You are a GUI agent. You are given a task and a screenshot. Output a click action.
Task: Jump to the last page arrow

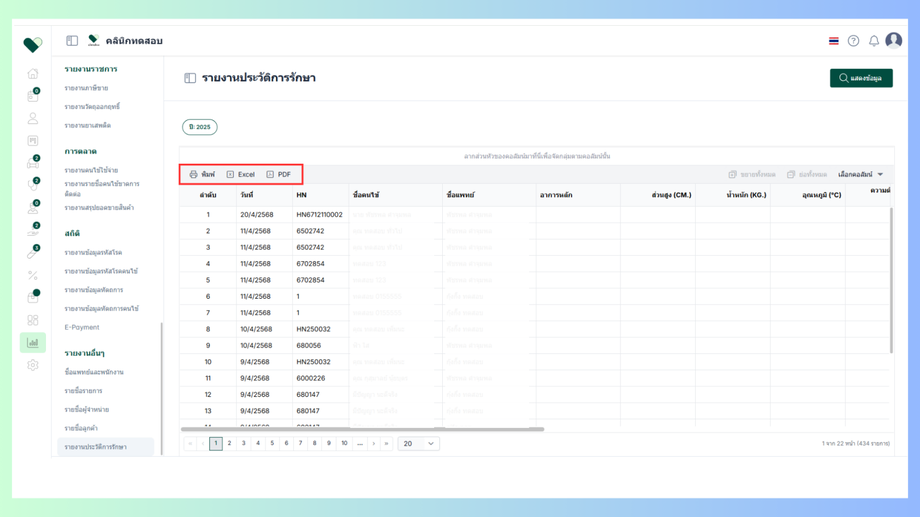click(387, 444)
